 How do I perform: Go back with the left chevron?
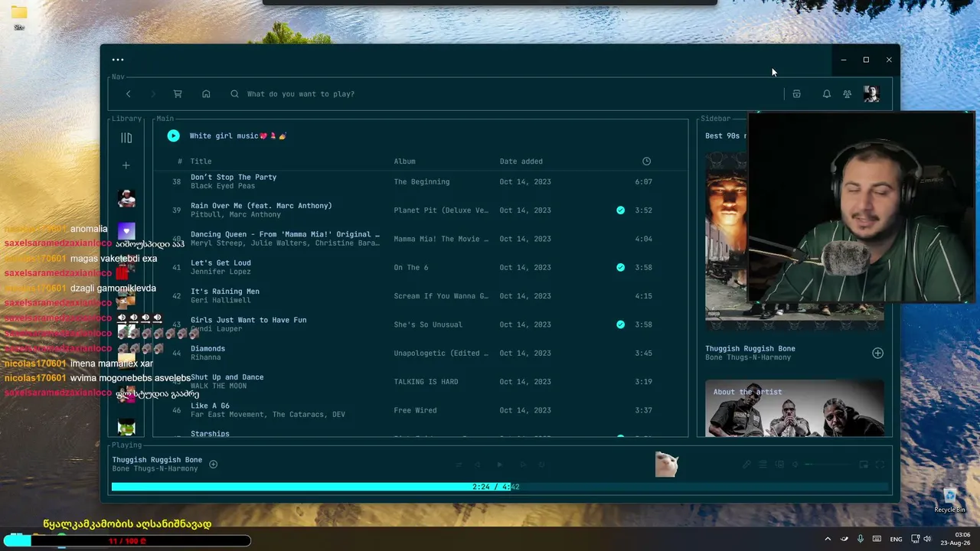pyautogui.click(x=128, y=94)
